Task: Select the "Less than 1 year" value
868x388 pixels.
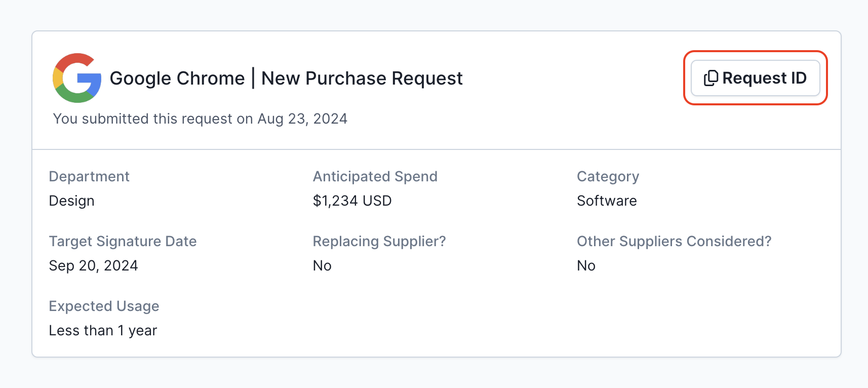Action: [103, 330]
